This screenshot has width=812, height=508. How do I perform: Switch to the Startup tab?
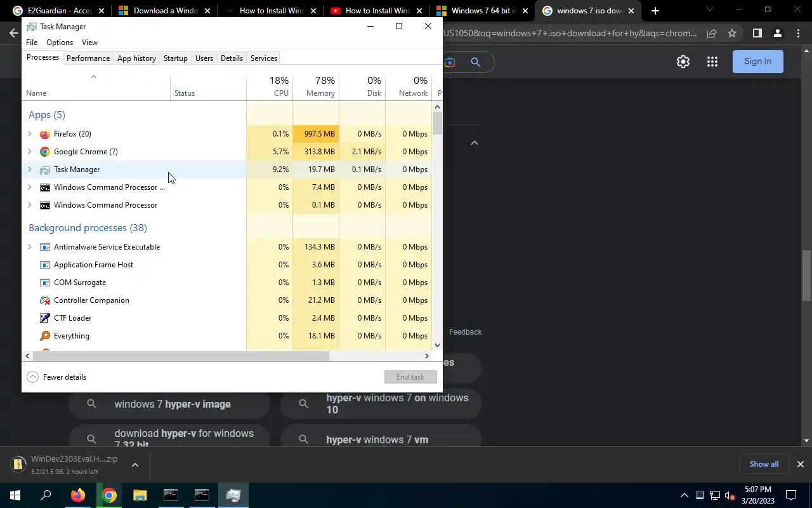[176, 58]
